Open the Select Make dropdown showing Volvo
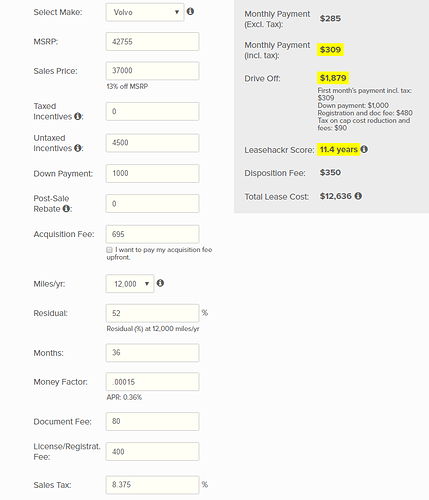This screenshot has width=429, height=500. tap(145, 12)
